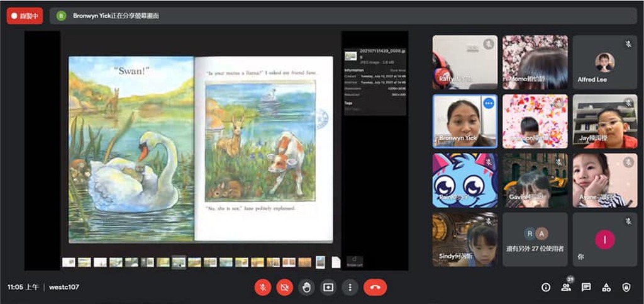Open the three-dot more options menu
The width and height of the screenshot is (644, 304).
click(x=350, y=288)
